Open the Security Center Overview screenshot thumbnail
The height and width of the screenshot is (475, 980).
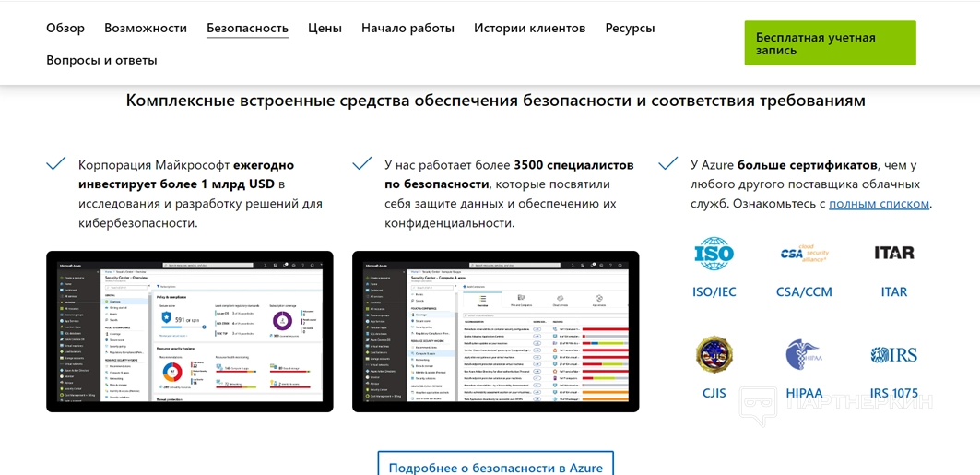point(190,331)
